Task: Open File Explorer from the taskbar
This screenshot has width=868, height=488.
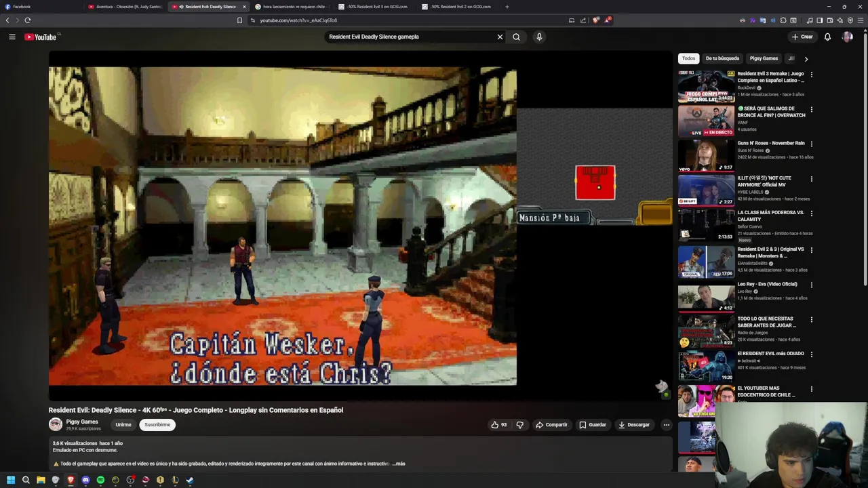Action: coord(41,480)
